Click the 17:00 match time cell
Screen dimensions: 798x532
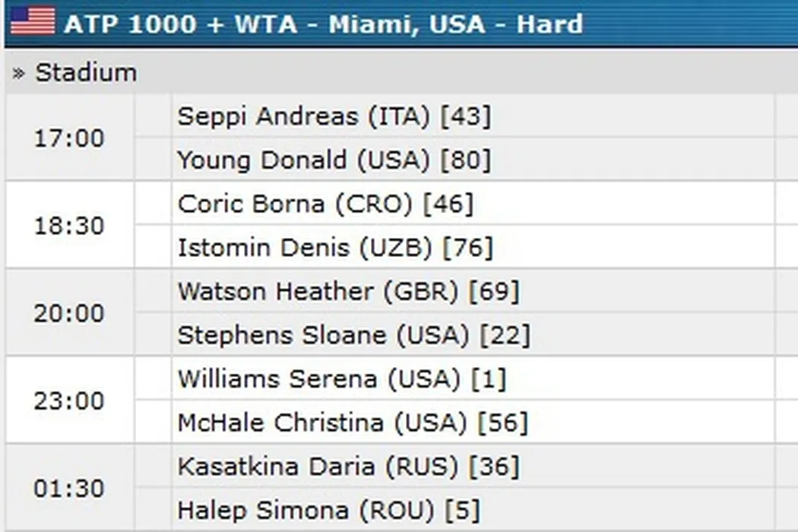[x=69, y=138]
